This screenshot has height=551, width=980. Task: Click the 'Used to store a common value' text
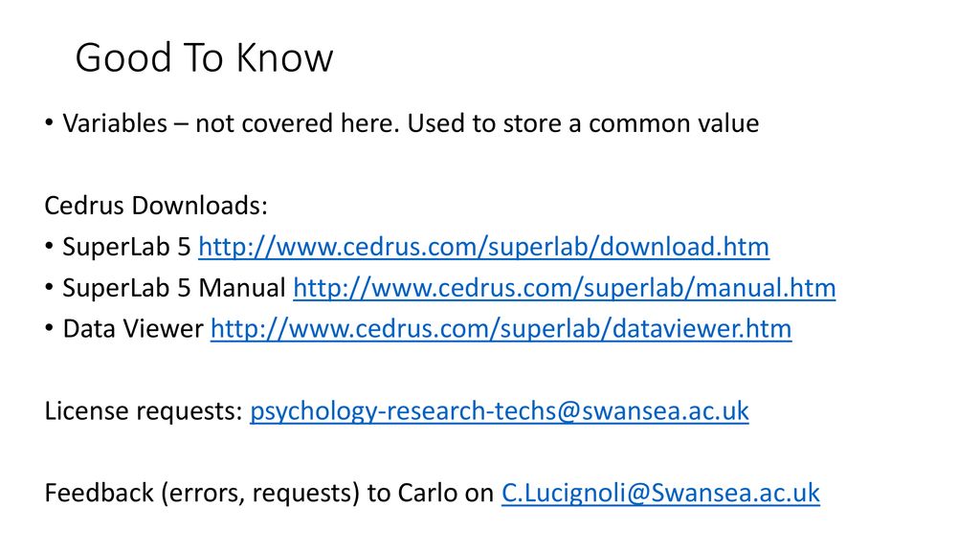tap(583, 123)
